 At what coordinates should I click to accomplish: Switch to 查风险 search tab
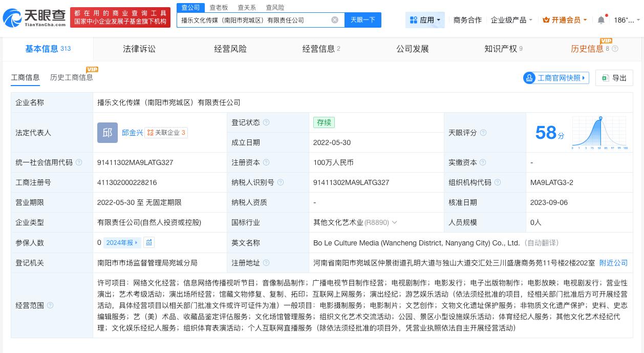[275, 7]
